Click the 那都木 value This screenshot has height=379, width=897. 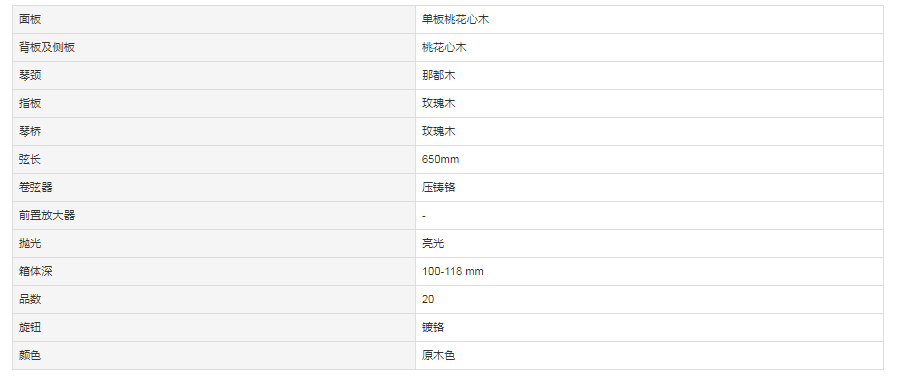[439, 75]
